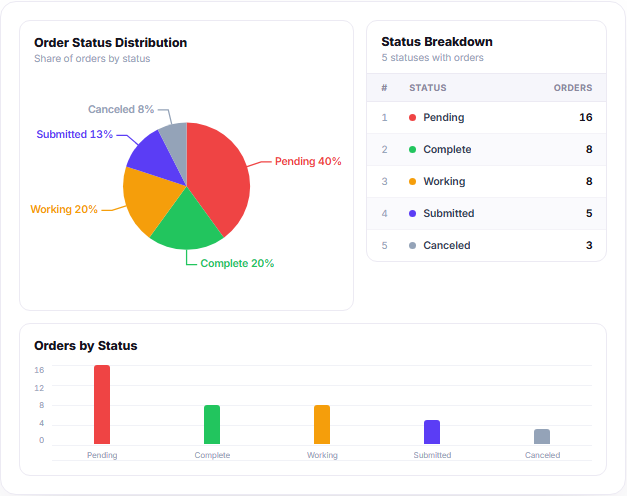Image resolution: width=627 pixels, height=496 pixels.
Task: Click the green Complete bar in chart
Action: (x=212, y=424)
